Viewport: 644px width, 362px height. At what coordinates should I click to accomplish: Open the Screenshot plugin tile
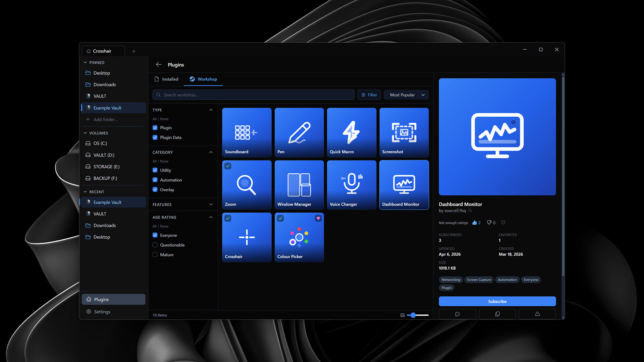(404, 132)
